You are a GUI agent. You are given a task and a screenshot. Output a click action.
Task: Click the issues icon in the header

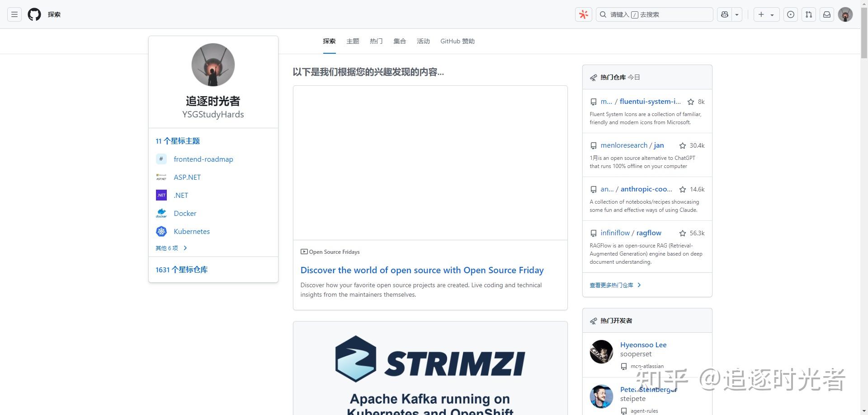coord(791,14)
